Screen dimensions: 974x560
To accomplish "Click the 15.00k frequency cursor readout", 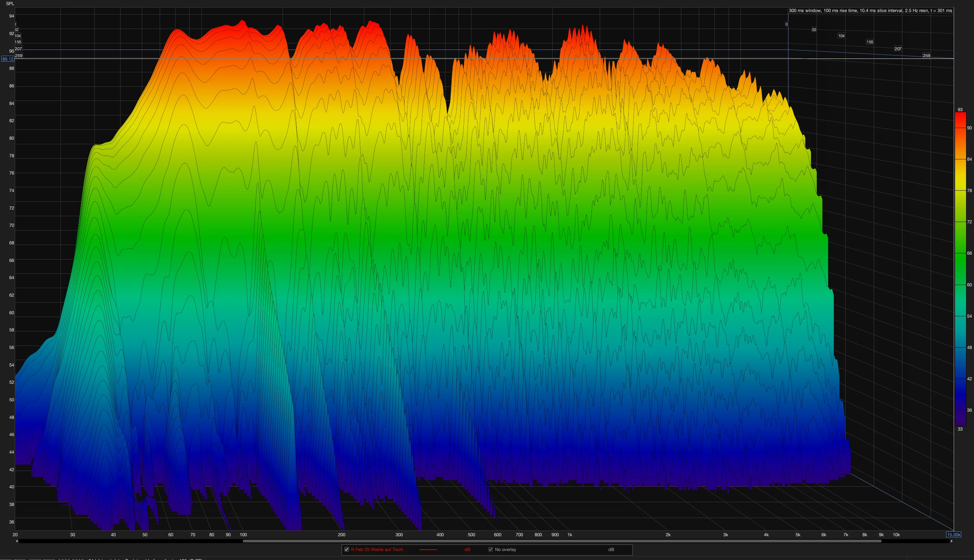I will [x=954, y=535].
